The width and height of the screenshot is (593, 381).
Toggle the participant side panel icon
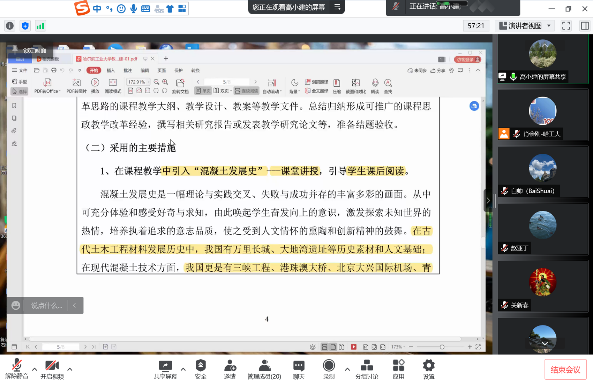click(585, 26)
